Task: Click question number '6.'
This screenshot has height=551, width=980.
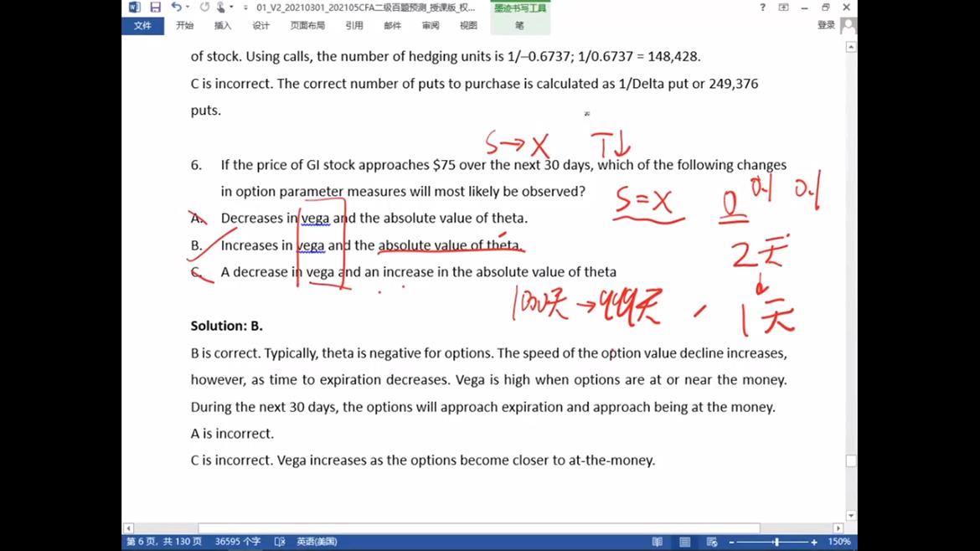Action: [x=196, y=165]
